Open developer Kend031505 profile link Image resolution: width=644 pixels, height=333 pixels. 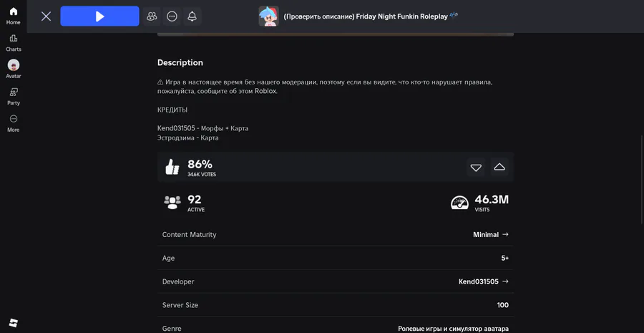(x=483, y=281)
